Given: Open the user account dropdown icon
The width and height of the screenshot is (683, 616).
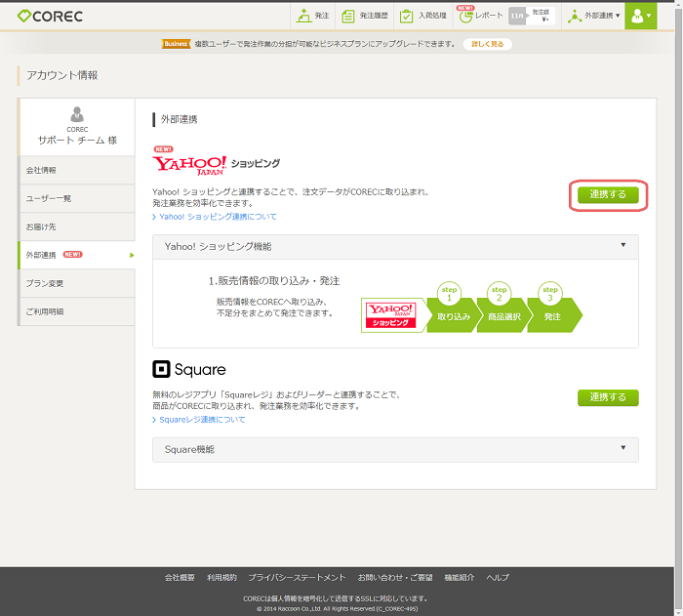Looking at the screenshot, I should 640,17.
